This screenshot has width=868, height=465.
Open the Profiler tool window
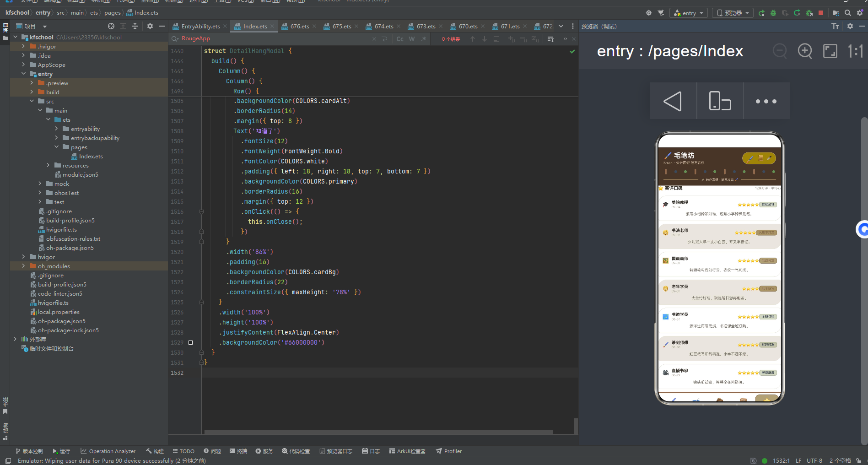click(449, 451)
